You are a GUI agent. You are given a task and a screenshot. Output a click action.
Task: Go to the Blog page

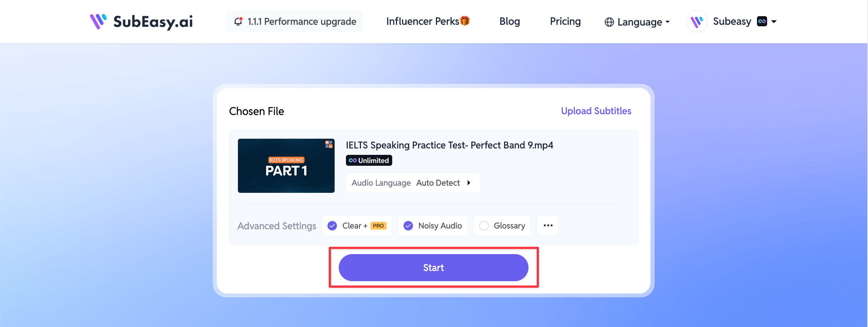[510, 21]
